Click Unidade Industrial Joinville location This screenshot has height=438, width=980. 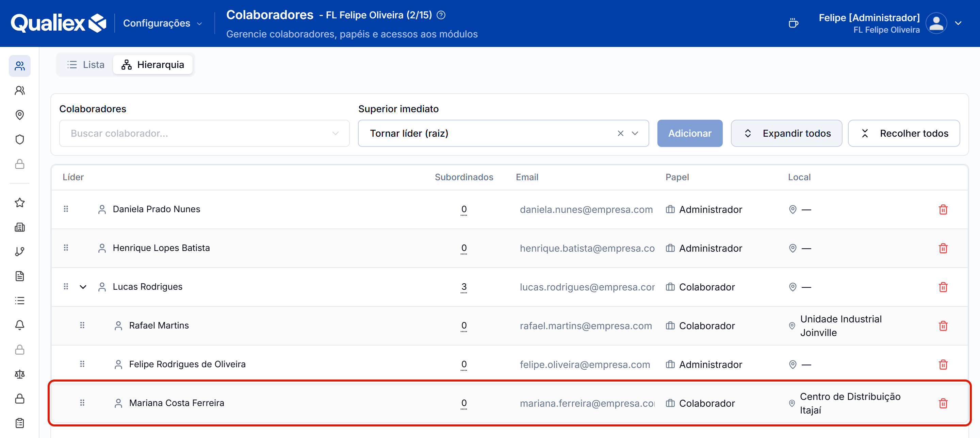[841, 326]
